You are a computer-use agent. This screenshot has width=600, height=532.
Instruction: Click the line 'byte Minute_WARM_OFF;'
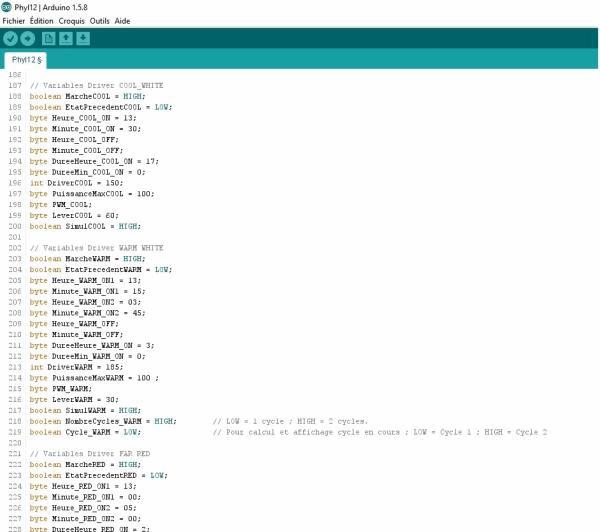click(77, 335)
